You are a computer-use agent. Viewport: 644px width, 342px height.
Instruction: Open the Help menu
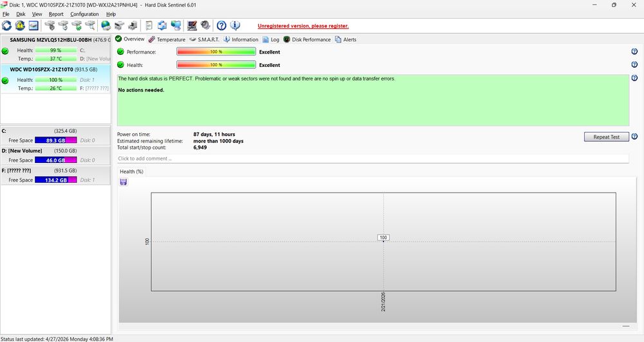tap(111, 14)
